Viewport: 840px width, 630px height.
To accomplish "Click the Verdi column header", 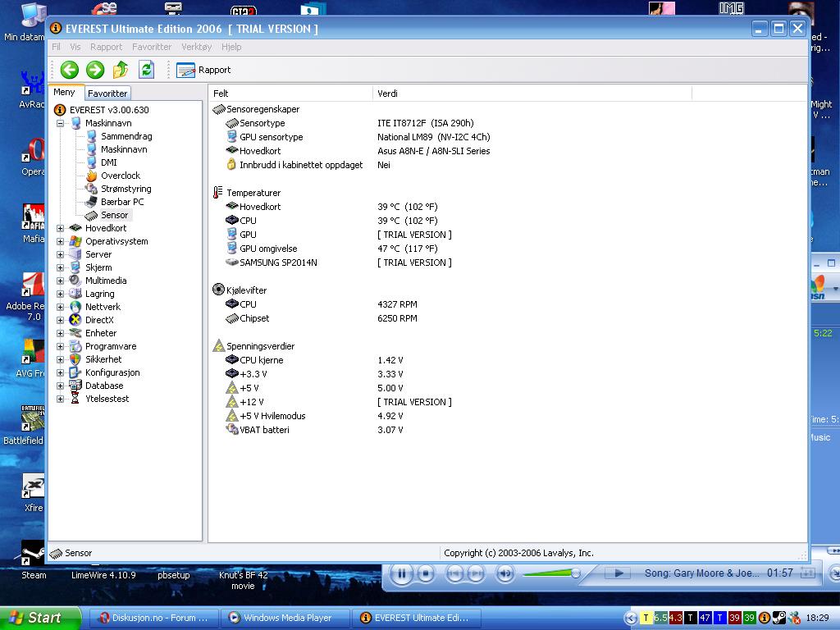I will click(532, 94).
